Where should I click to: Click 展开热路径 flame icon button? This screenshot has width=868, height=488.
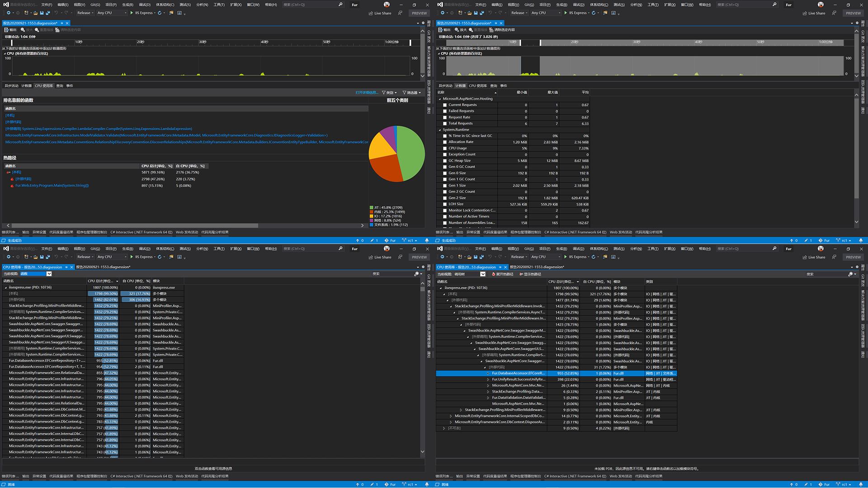tap(494, 274)
